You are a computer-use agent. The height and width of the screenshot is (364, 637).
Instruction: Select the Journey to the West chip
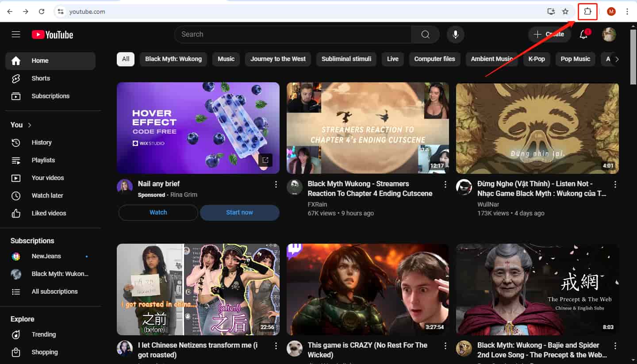click(x=278, y=59)
